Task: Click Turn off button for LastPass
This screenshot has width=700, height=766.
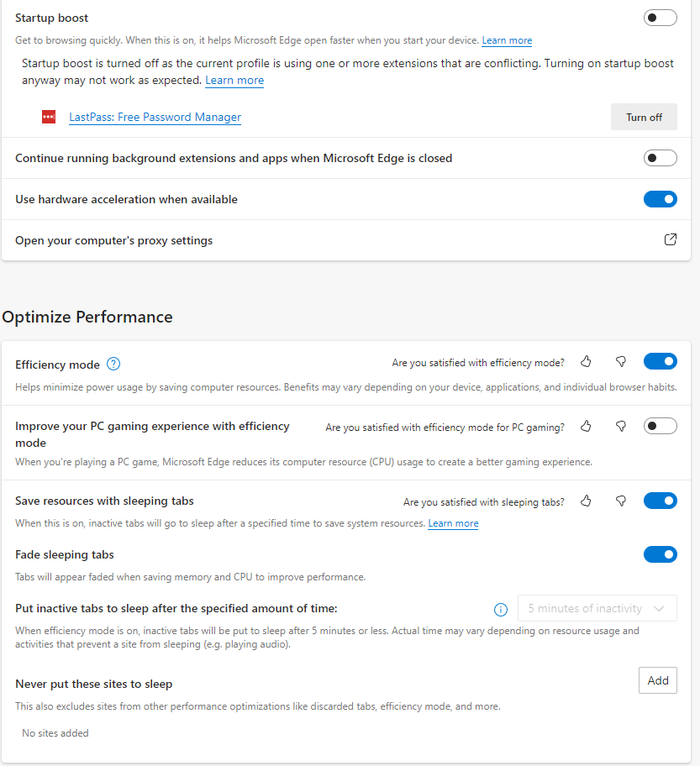Action: pos(644,118)
